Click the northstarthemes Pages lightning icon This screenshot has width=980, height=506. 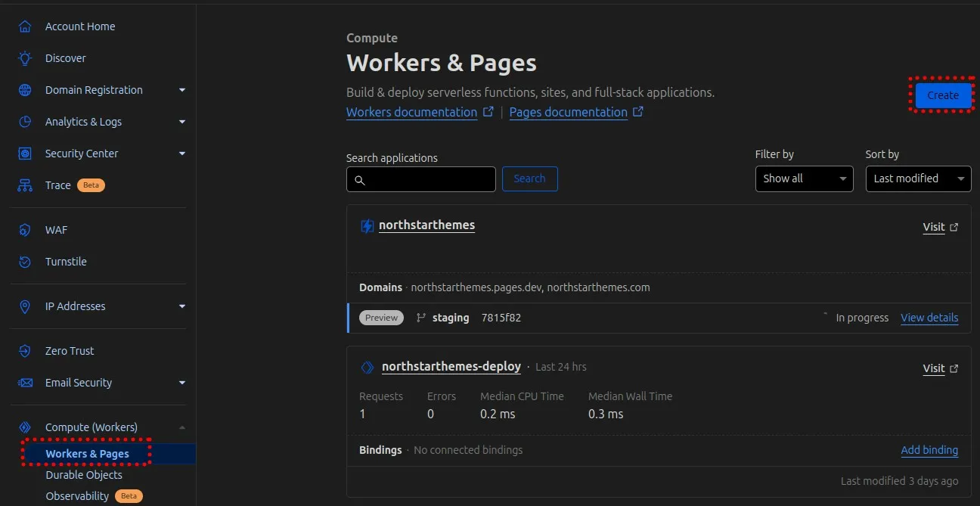(367, 225)
